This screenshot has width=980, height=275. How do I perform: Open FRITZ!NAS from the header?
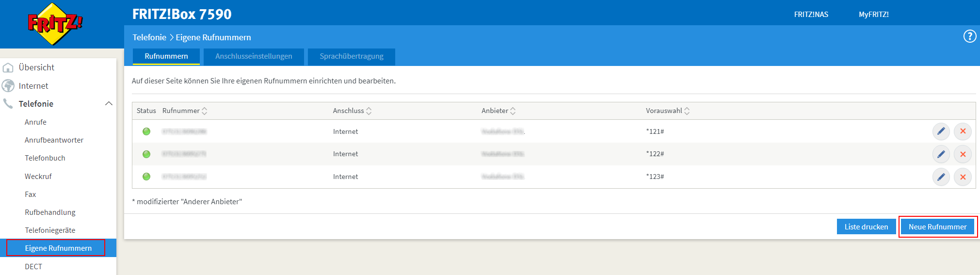coord(811,15)
